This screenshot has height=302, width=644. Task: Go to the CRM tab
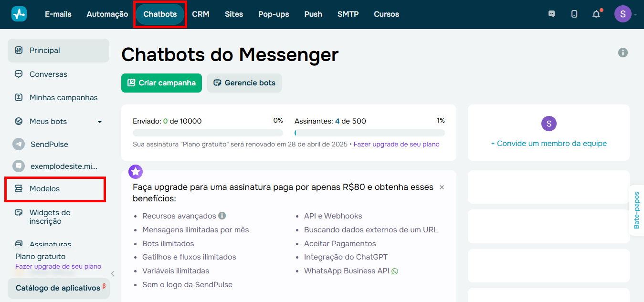tap(201, 14)
